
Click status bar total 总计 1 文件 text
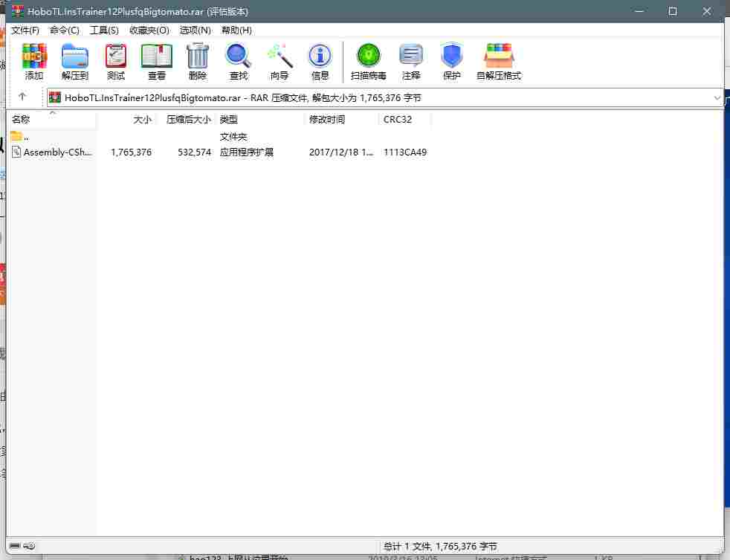(440, 546)
